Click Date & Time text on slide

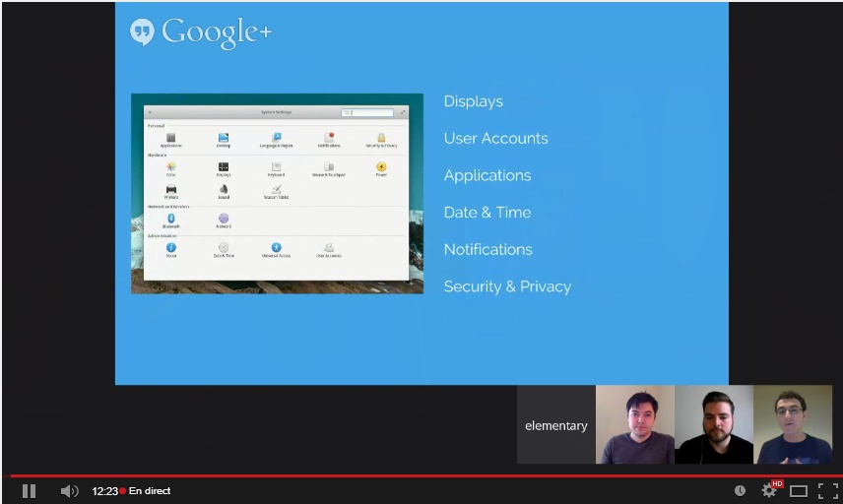(487, 213)
